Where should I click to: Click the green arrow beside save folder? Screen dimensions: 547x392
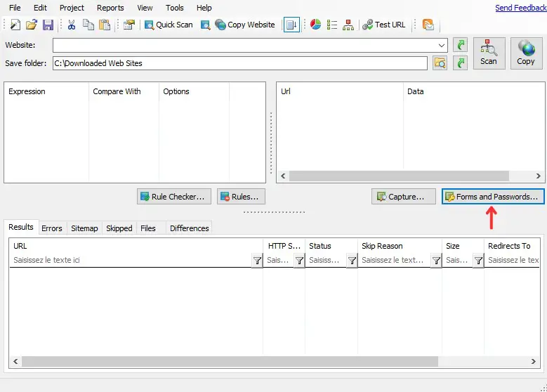point(460,63)
